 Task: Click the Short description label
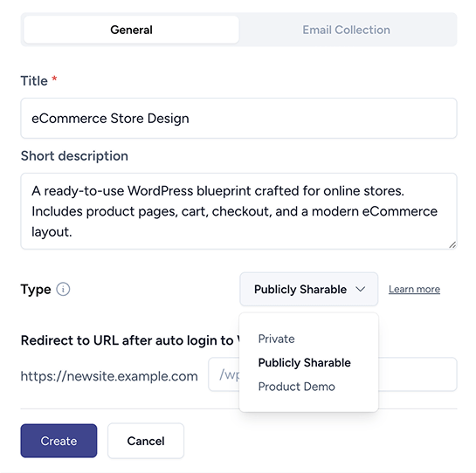click(x=74, y=156)
